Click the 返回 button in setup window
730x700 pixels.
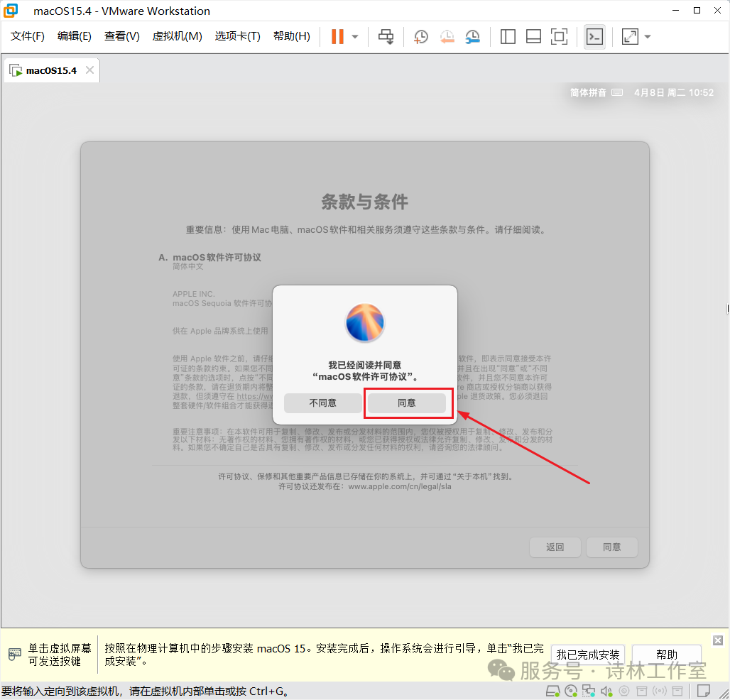[x=555, y=547]
